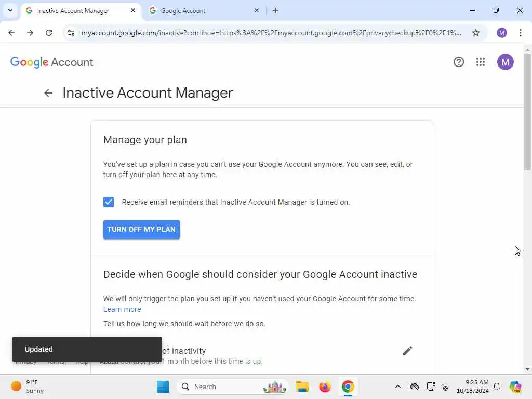Open Firefox from the taskbar

tap(325, 387)
